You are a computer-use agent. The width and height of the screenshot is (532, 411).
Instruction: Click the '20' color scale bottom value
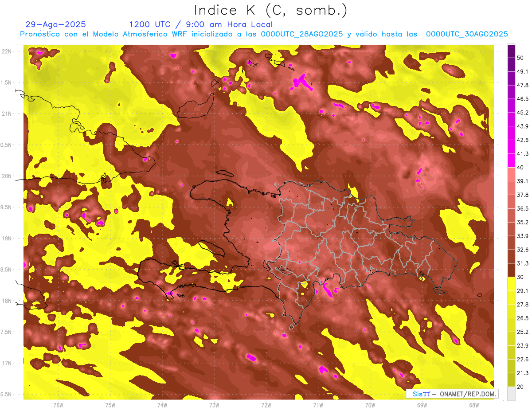[x=521, y=387]
